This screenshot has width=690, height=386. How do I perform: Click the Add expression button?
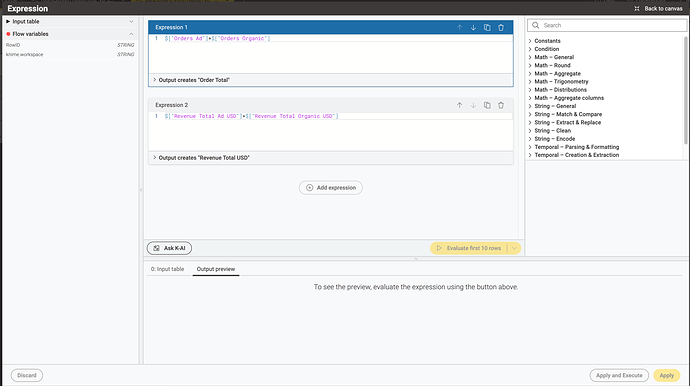click(x=331, y=187)
